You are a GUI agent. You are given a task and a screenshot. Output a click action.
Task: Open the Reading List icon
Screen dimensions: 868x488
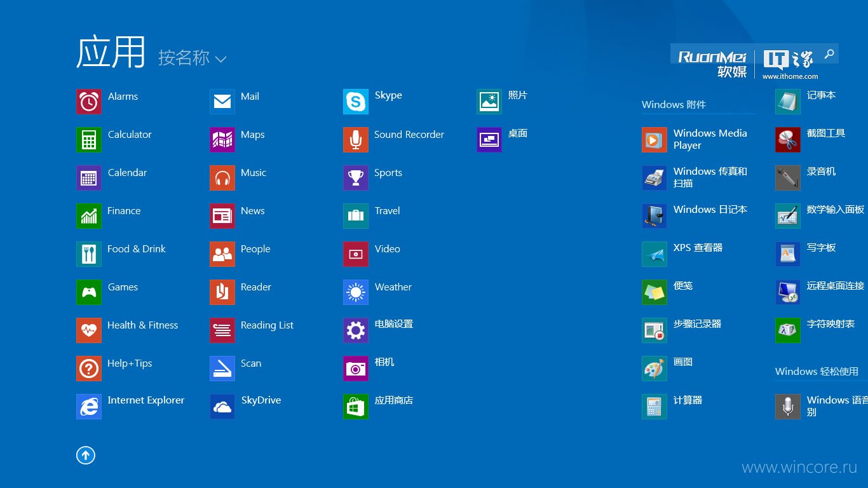(x=222, y=330)
